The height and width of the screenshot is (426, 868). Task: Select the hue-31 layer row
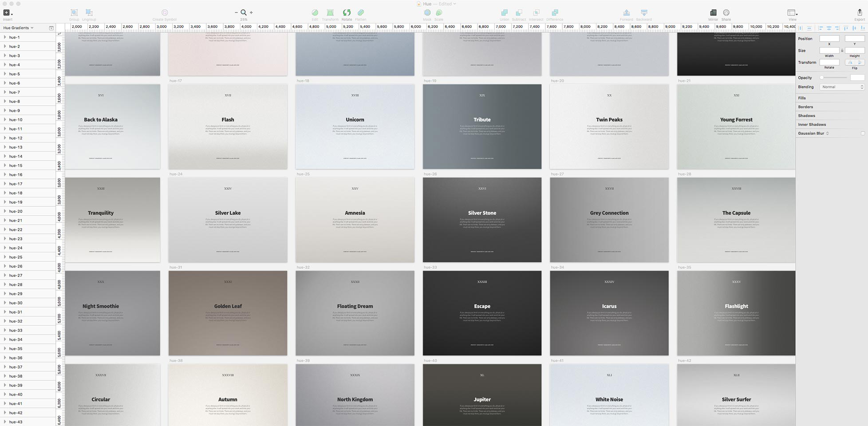pyautogui.click(x=28, y=312)
